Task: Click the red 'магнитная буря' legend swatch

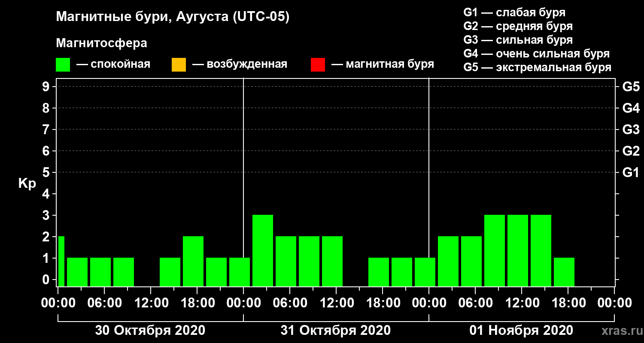Action: (318, 65)
